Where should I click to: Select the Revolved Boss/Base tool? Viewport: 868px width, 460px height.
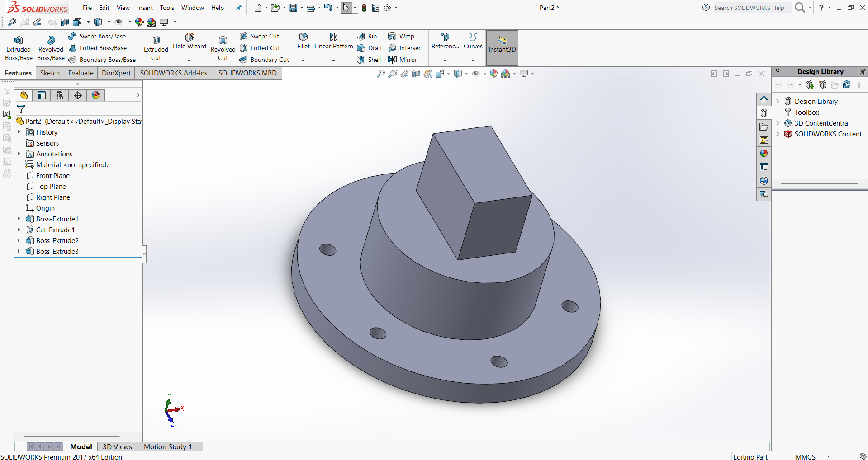coord(51,48)
